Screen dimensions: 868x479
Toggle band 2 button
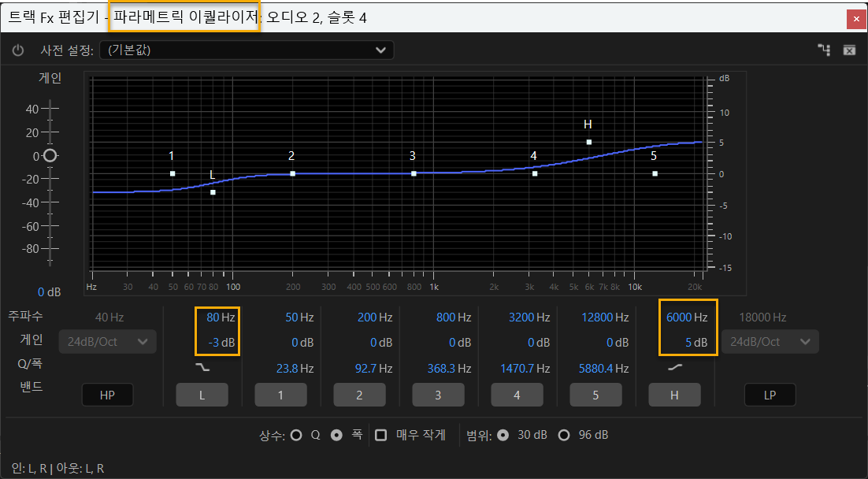click(359, 395)
